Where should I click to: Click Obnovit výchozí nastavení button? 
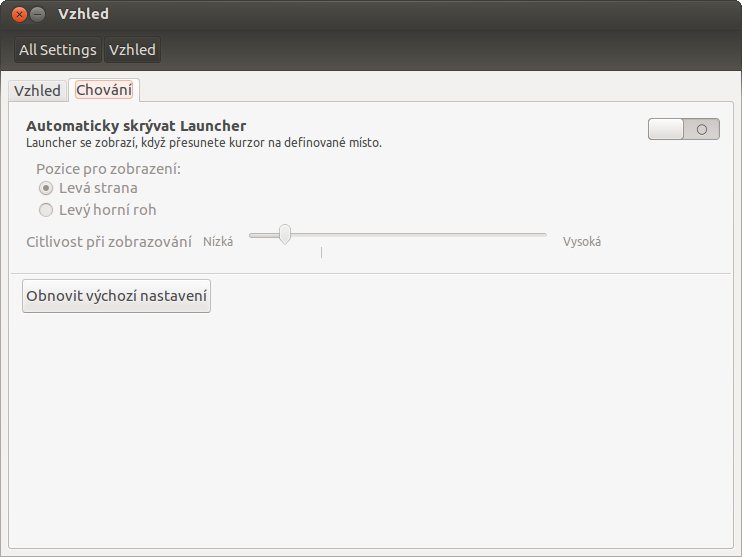point(116,296)
